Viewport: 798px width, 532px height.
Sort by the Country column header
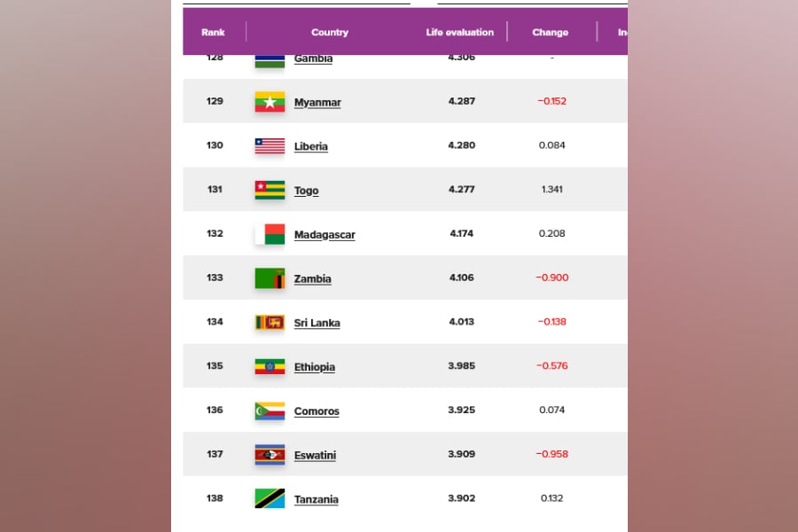click(x=330, y=33)
